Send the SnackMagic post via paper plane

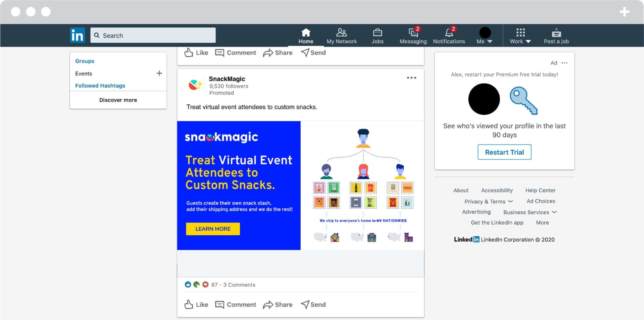(x=313, y=304)
